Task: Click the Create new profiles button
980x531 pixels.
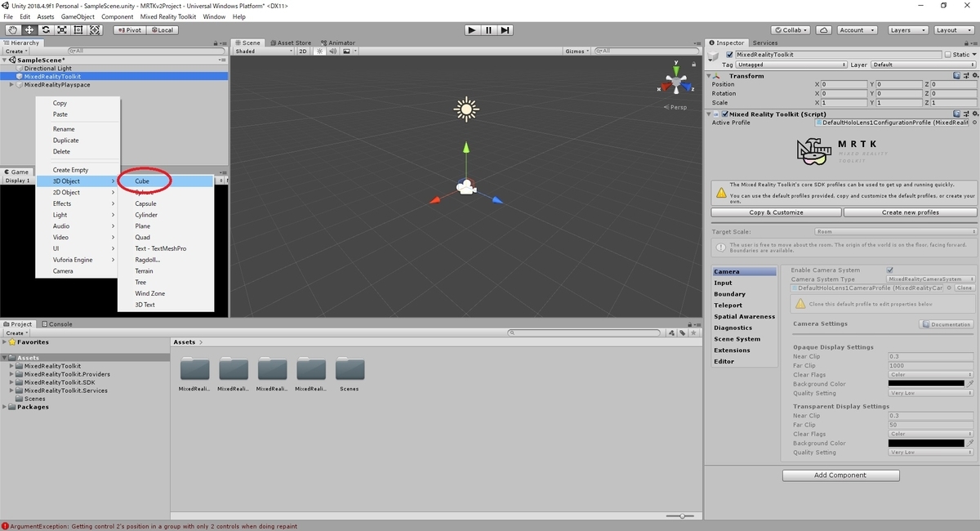Action: (x=910, y=212)
